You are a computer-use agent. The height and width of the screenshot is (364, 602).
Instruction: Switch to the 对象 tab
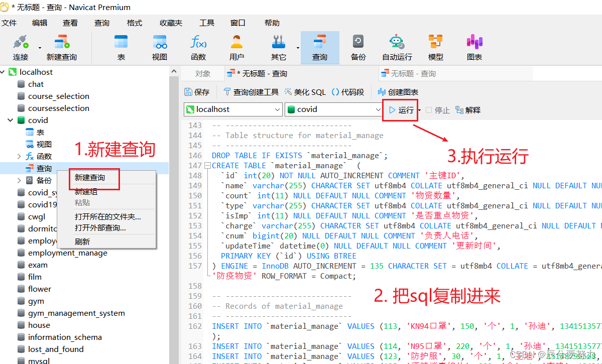pos(203,74)
